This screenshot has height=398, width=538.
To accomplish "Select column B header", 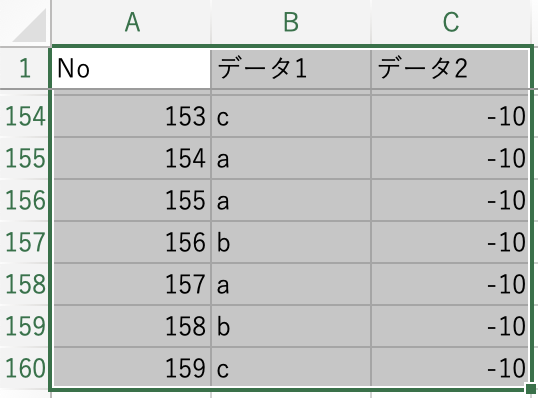I will point(291,22).
